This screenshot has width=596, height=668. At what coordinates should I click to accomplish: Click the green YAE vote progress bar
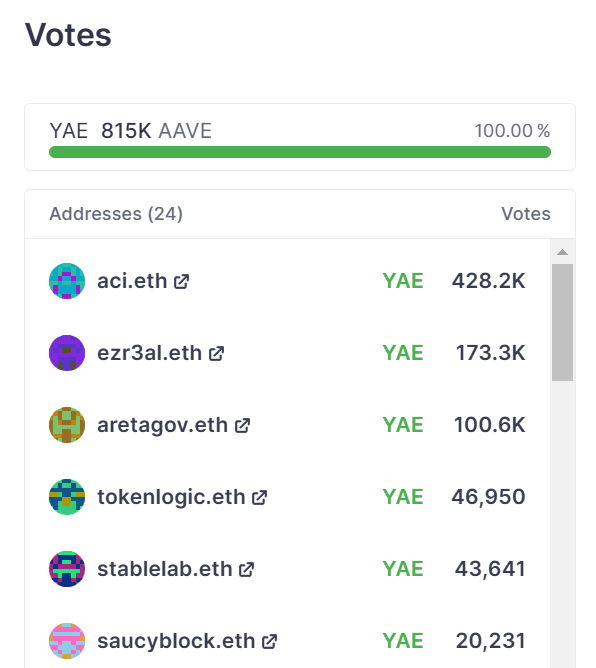tap(300, 152)
